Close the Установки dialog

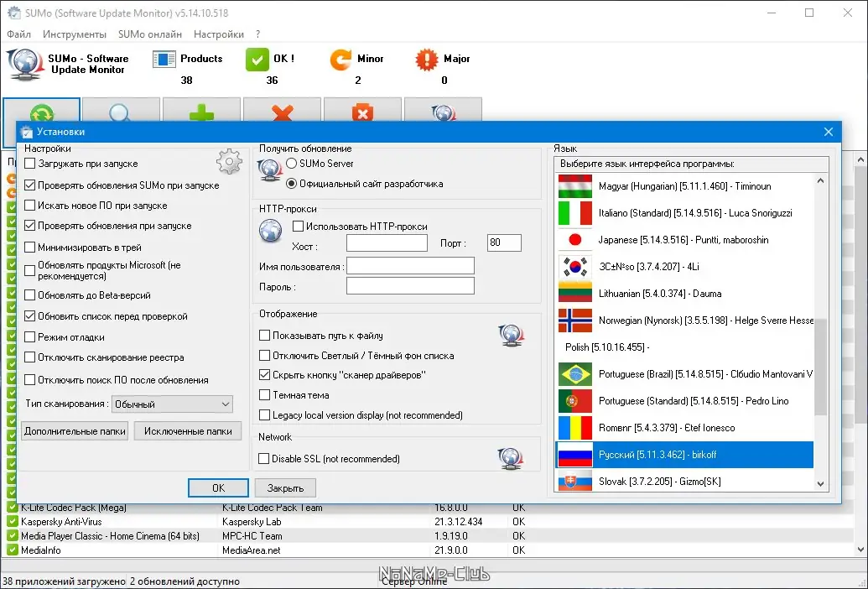click(x=828, y=132)
